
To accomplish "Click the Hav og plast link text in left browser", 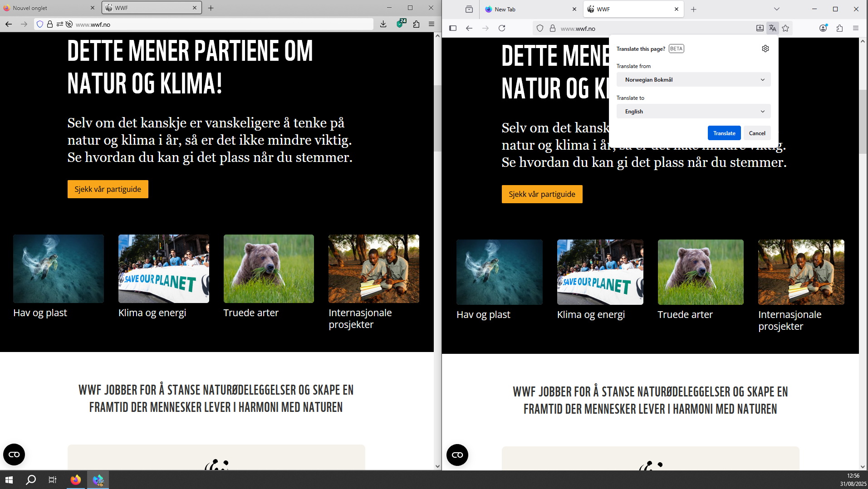I will click(x=40, y=313).
